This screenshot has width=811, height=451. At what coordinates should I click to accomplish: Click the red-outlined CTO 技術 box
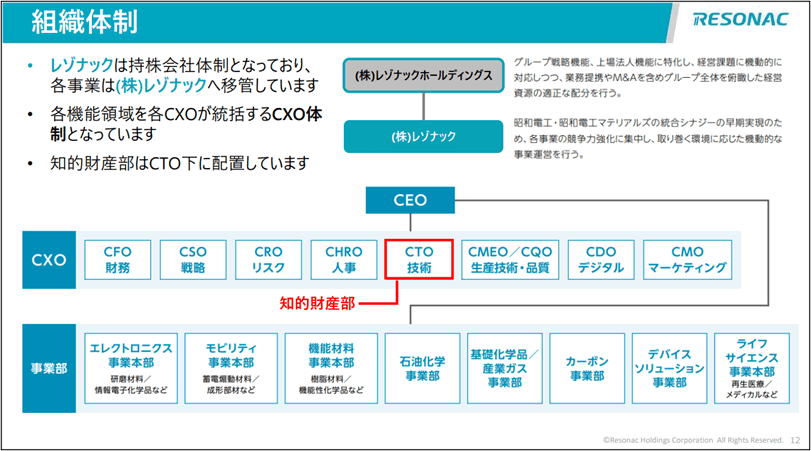pyautogui.click(x=419, y=259)
